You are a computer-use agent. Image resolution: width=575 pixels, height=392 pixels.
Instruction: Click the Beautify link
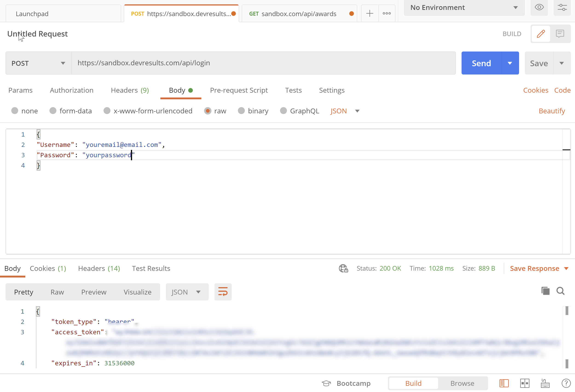552,111
